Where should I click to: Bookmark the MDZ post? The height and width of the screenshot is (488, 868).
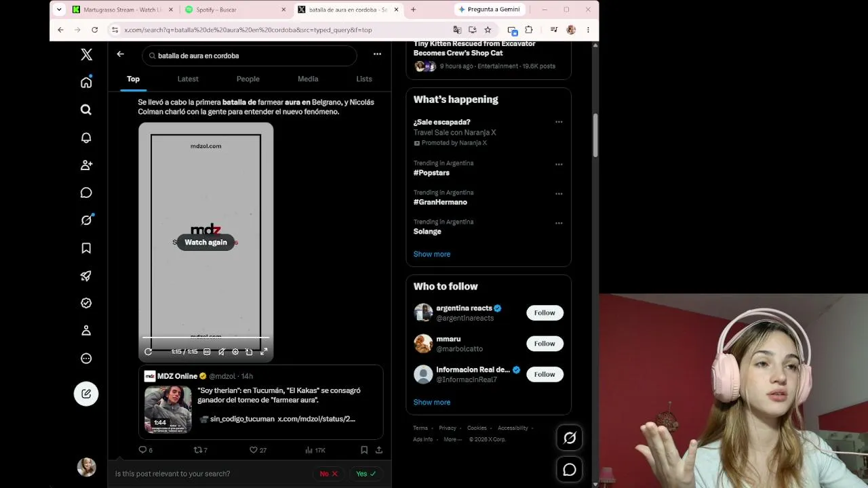(364, 450)
